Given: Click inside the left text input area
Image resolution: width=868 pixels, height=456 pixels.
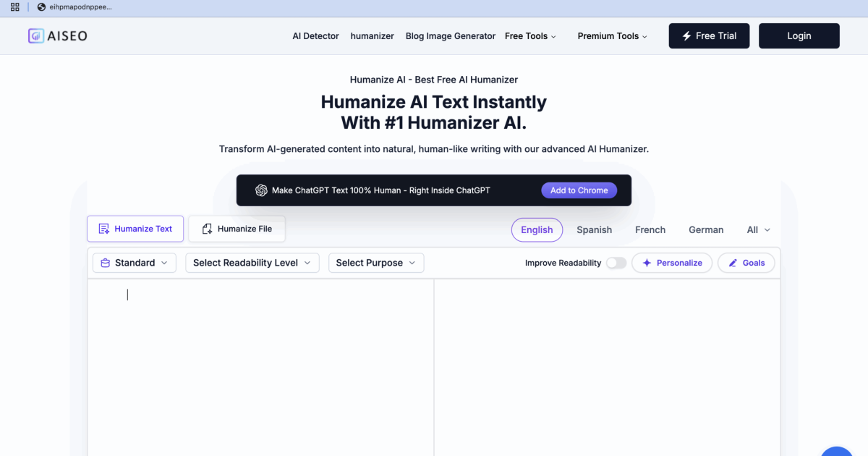Looking at the screenshot, I should pyautogui.click(x=260, y=362).
